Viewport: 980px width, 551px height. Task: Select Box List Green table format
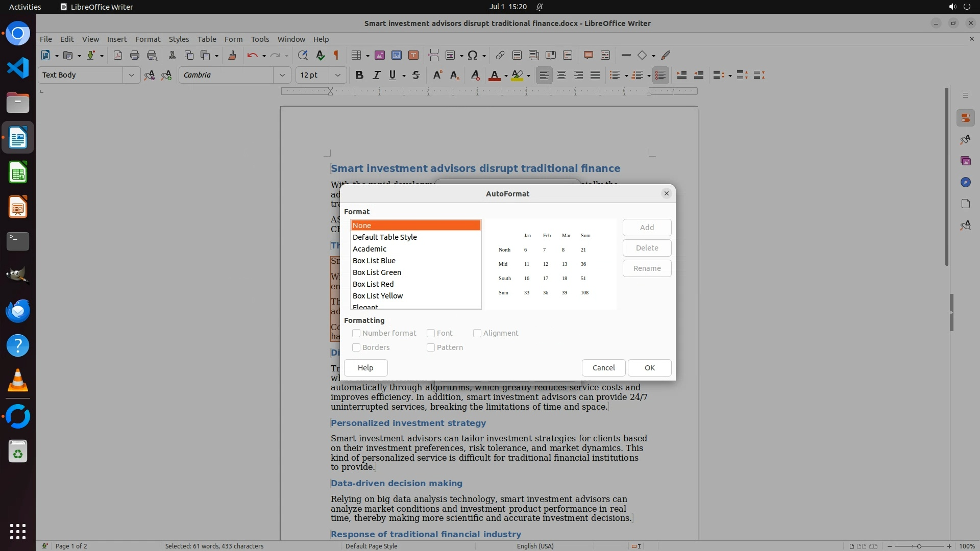click(377, 272)
